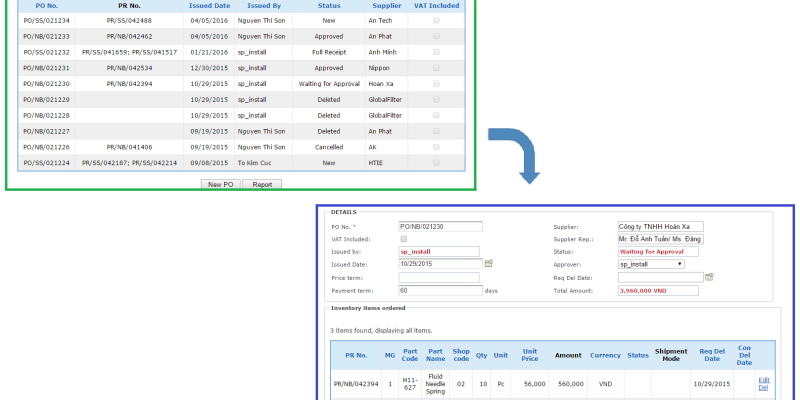Tick VAT Included for PO/SS/021224
The image size is (800, 400).
pos(436,163)
